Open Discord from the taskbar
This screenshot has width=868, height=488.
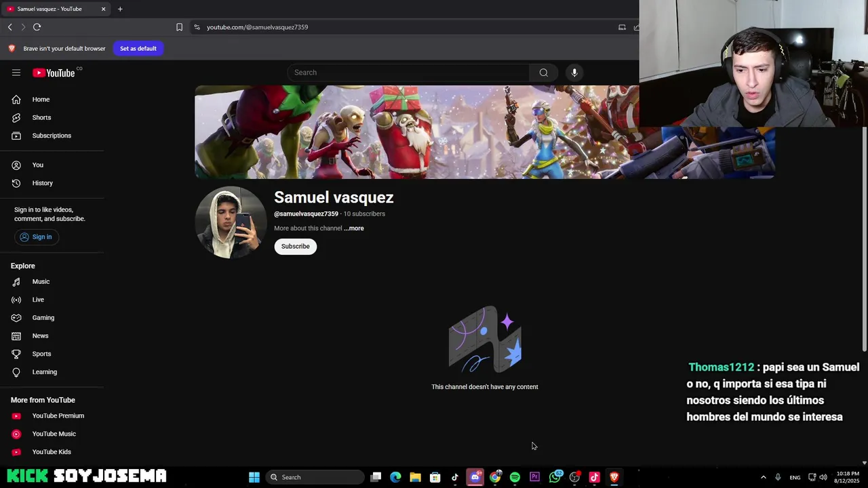click(475, 477)
